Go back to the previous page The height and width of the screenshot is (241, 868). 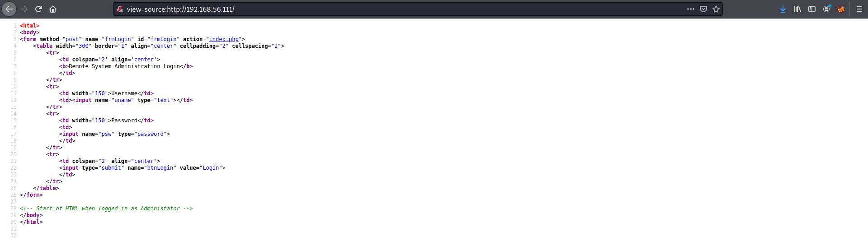9,9
